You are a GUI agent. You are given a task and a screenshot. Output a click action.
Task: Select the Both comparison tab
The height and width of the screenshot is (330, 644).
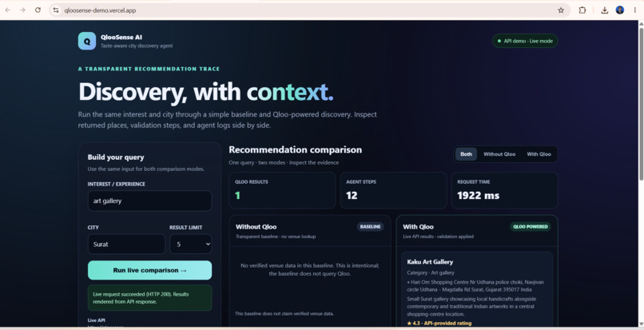pos(466,154)
